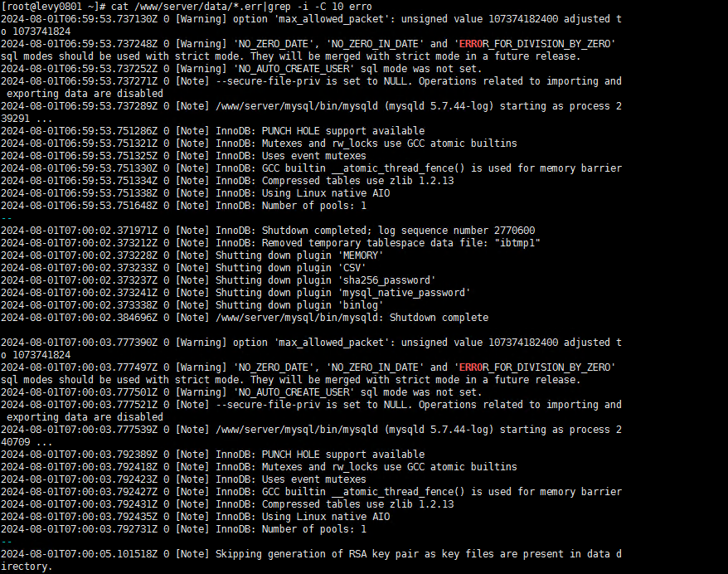Click the first cyan grep separator dashes

click(x=7, y=218)
